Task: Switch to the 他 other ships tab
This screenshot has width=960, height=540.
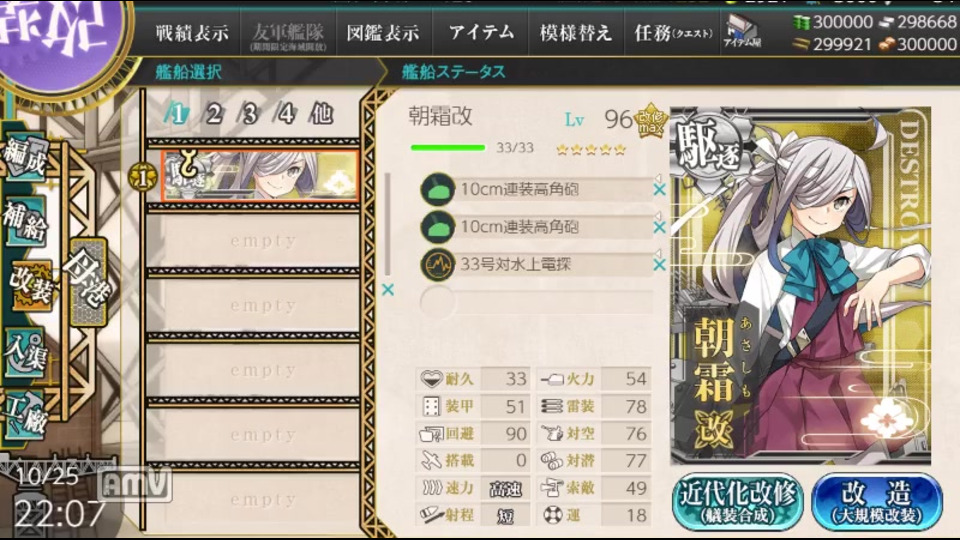Action: coord(320,114)
